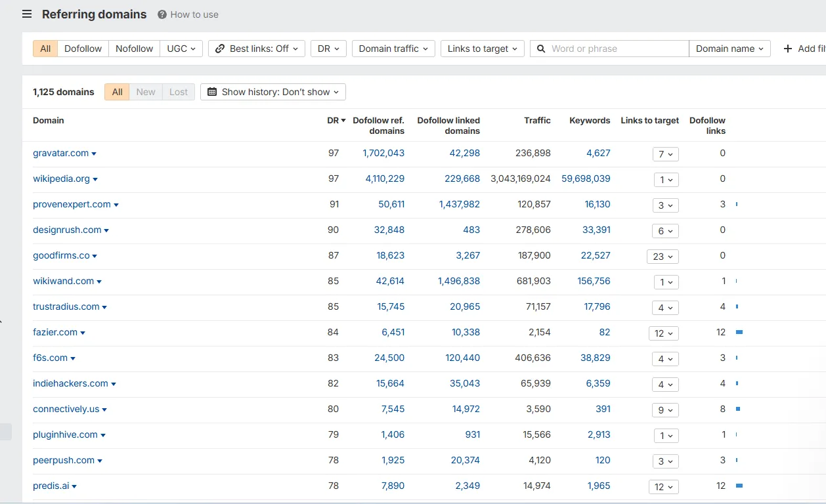Open the indiehackers.com domain link
The image size is (826, 504).
70,383
